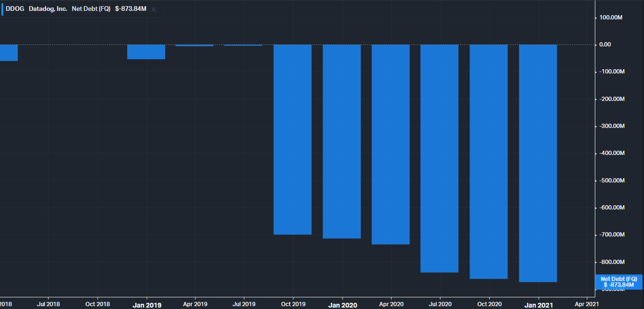Click the Jul 2018 date label on time axis

(x=48, y=304)
